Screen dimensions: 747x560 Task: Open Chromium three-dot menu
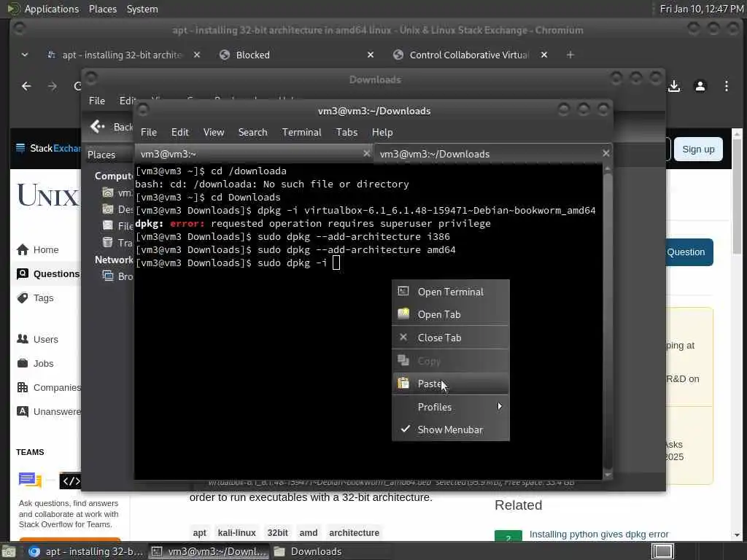point(726,86)
